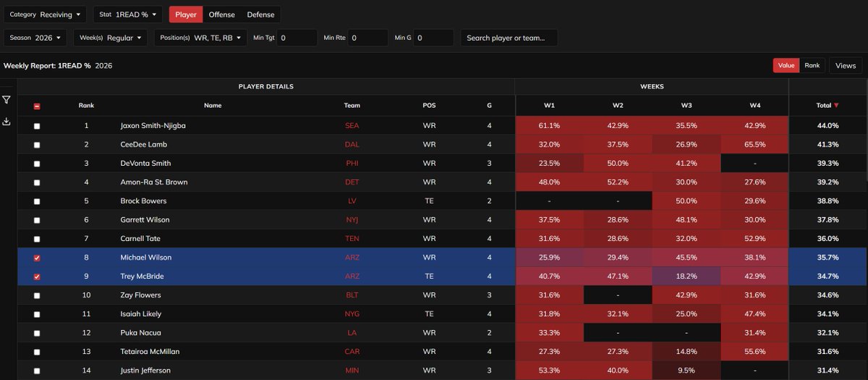Check the Brock Bowers row checkbox
868x380 pixels.
pyautogui.click(x=37, y=201)
